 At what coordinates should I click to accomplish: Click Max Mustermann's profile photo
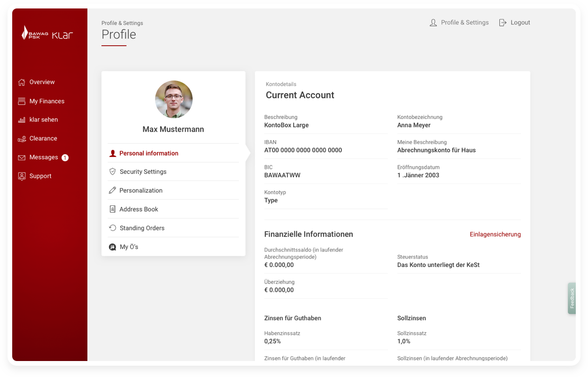click(x=174, y=99)
